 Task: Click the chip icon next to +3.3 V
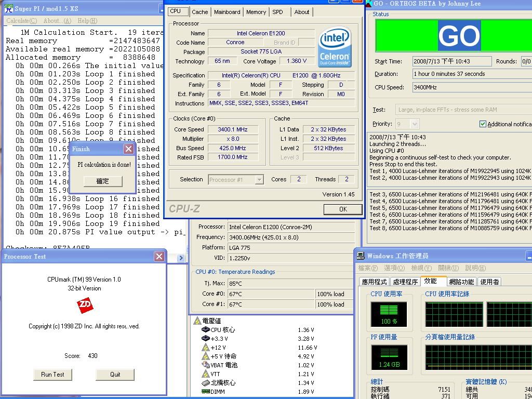coord(205,338)
